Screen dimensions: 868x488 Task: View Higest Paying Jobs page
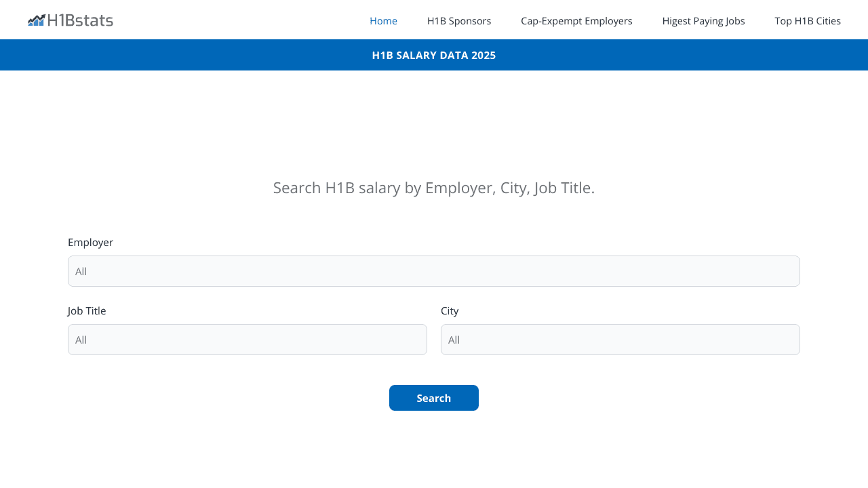(703, 21)
